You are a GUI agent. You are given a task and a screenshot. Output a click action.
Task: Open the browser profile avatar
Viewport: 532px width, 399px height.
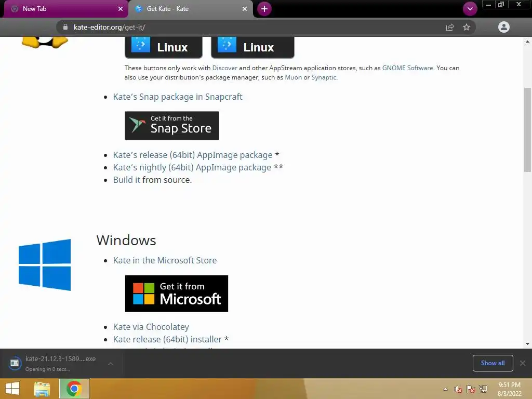(x=504, y=27)
